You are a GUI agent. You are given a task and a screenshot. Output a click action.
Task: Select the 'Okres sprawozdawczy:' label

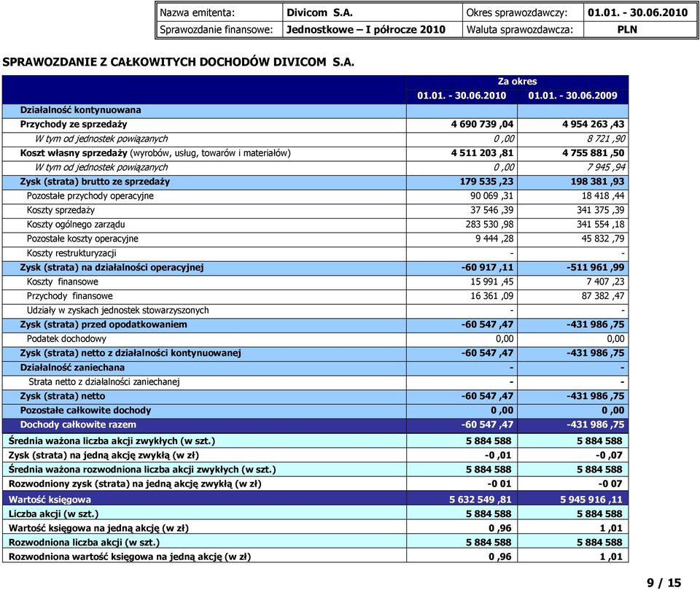516,13
